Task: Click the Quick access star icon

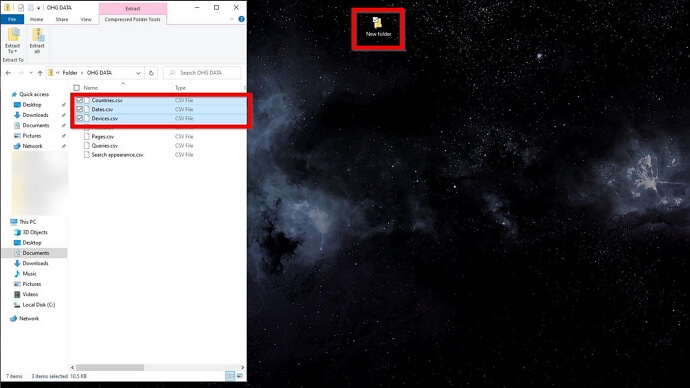Action: [x=14, y=95]
